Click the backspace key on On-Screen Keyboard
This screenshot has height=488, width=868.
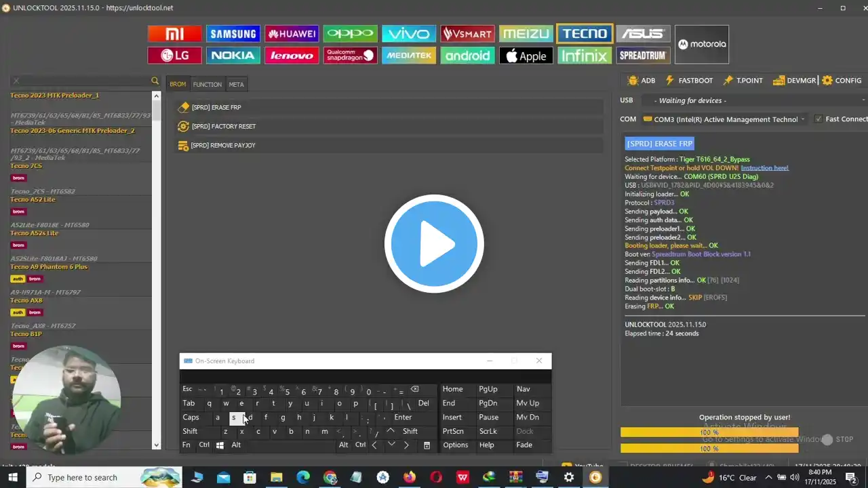pos(414,390)
